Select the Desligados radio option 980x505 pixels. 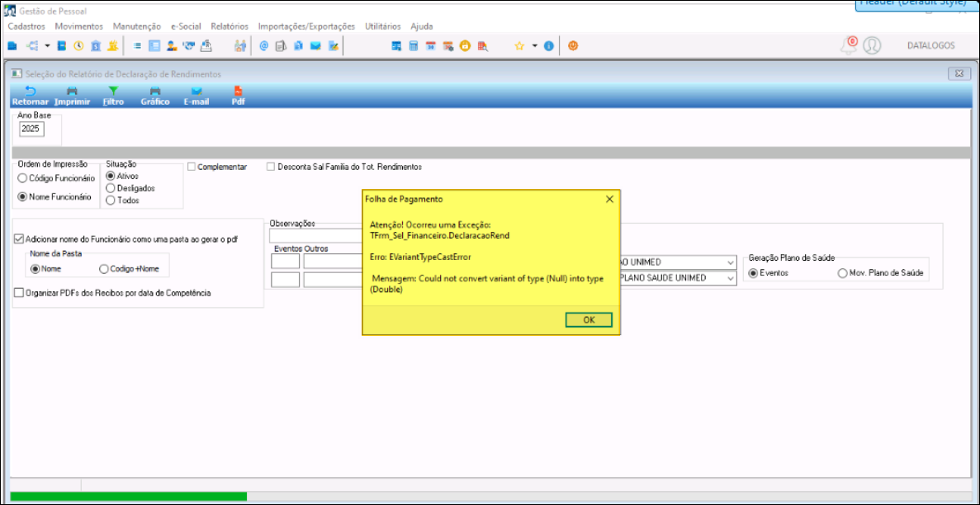tap(111, 188)
